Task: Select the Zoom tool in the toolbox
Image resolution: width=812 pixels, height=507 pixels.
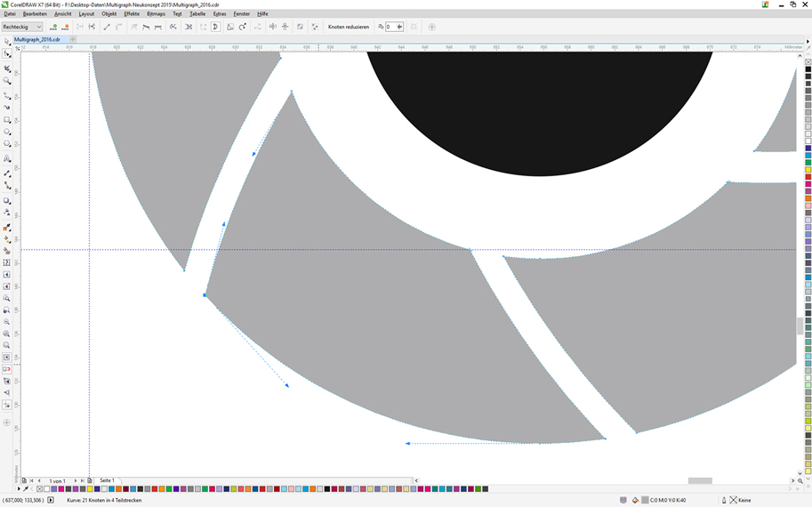Action: [7, 81]
